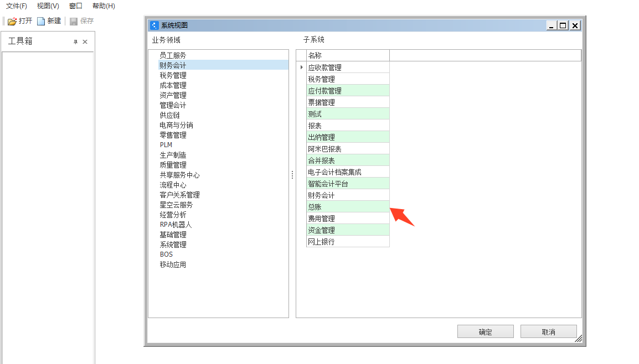
Task: Click the vertical splitter dots between panels
Action: click(x=292, y=175)
